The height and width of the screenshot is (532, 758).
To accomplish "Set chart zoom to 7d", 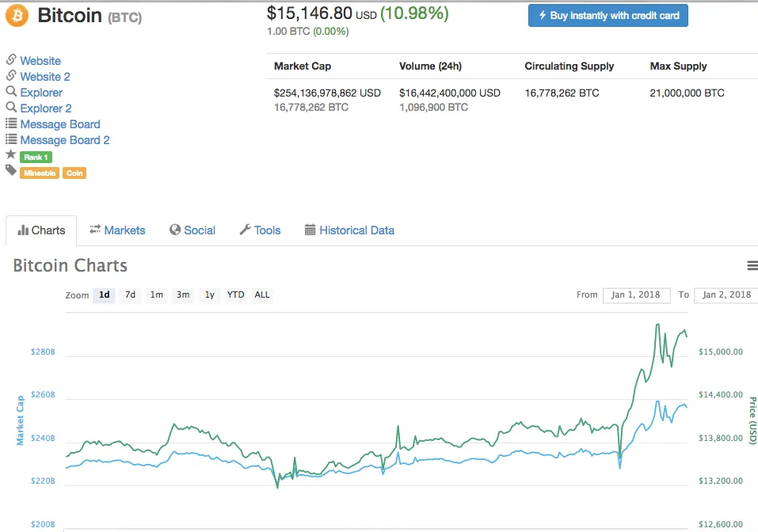I will pos(131,294).
